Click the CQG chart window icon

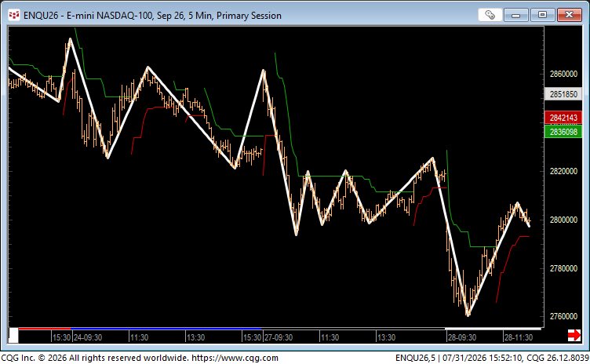click(14, 15)
